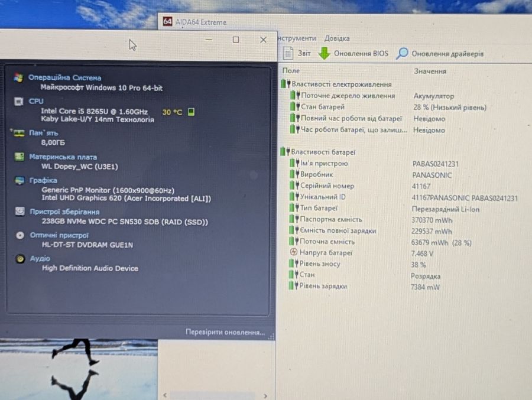
Task: Select the wear level value 38 %
Action: point(419,265)
